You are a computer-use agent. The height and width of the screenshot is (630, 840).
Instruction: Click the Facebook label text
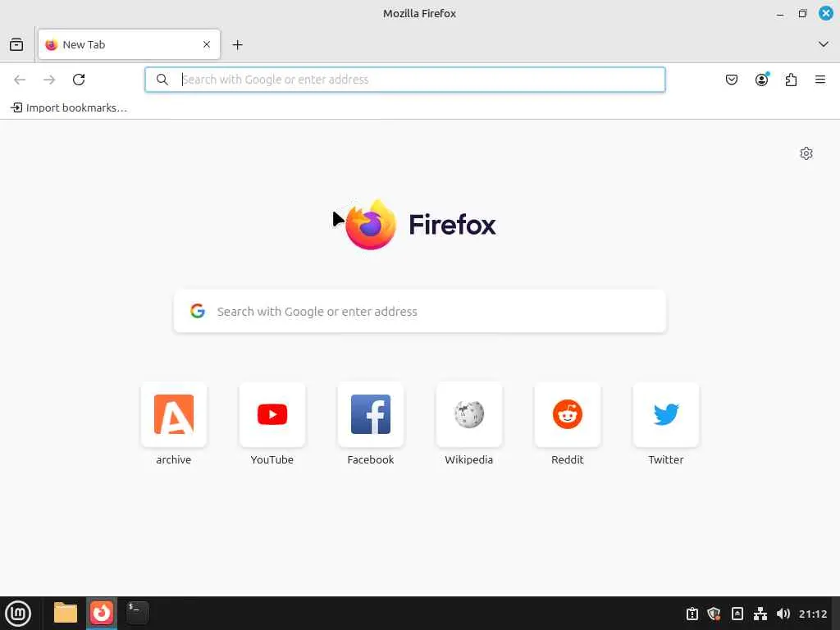point(371,459)
